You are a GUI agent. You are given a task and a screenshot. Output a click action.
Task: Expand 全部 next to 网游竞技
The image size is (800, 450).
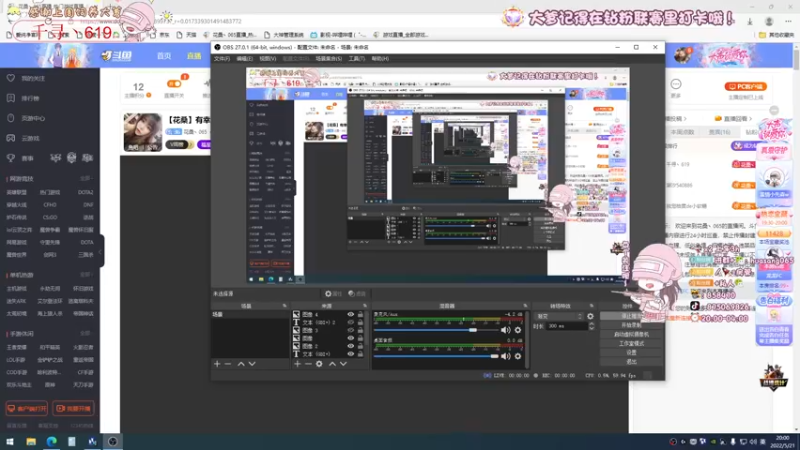86,179
